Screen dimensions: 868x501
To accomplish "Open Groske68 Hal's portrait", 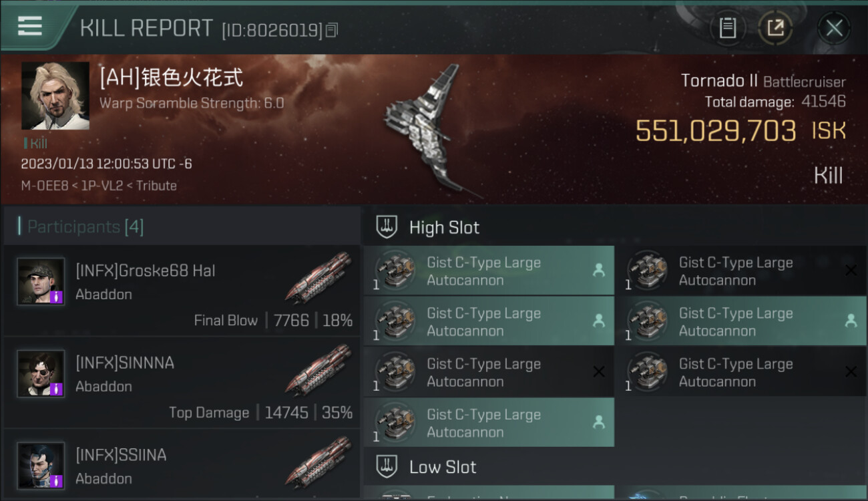I will click(x=41, y=281).
